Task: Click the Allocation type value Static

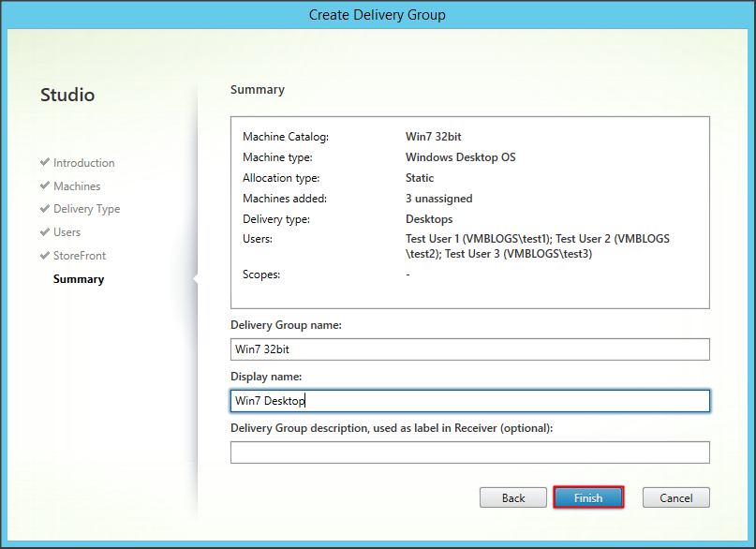Action: 420,178
